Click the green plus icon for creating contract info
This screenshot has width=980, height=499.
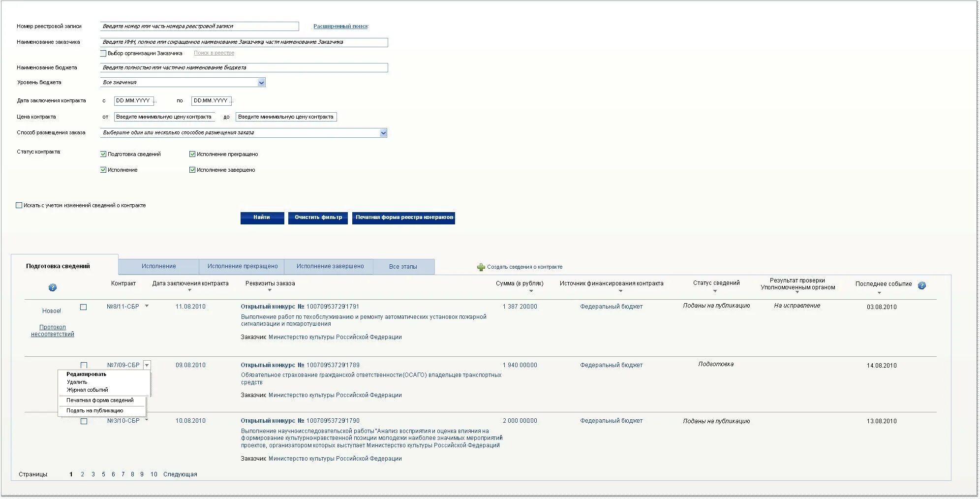pyautogui.click(x=481, y=267)
